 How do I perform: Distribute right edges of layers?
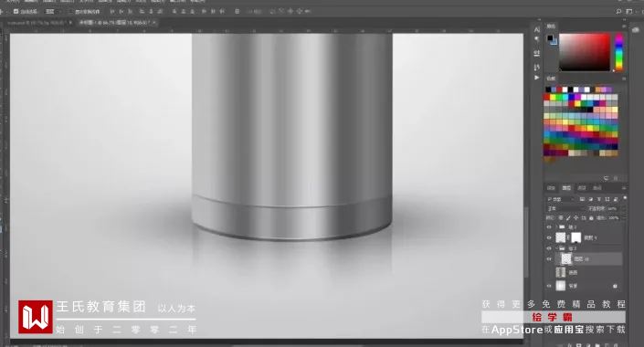[222, 12]
